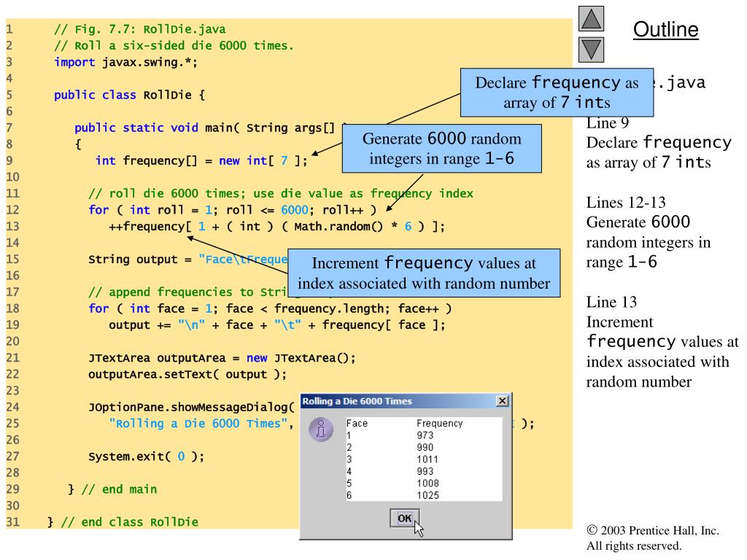The width and height of the screenshot is (747, 560).
Task: Click OK in the dialog
Action: (x=404, y=518)
